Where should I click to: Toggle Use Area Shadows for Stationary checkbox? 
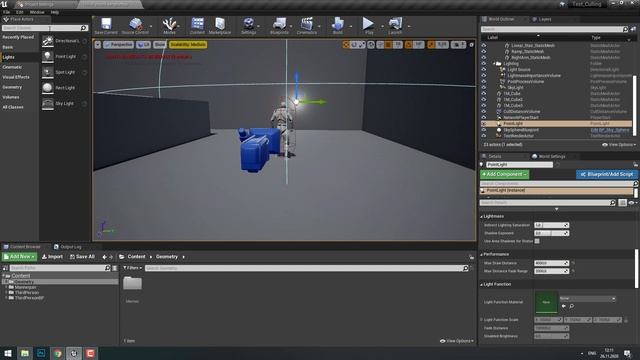click(537, 241)
